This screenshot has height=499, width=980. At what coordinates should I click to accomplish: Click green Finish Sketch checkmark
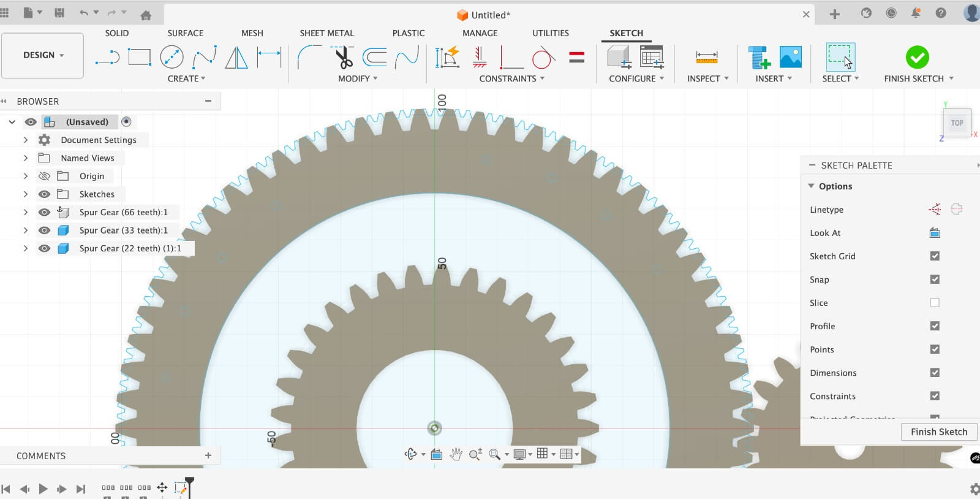tap(917, 58)
